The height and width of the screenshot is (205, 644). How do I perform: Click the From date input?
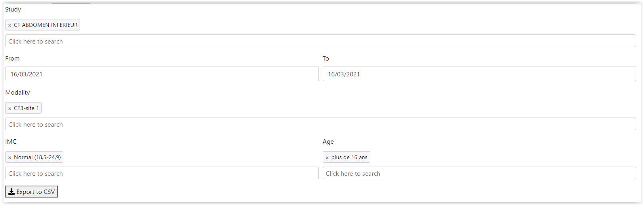coord(162,74)
